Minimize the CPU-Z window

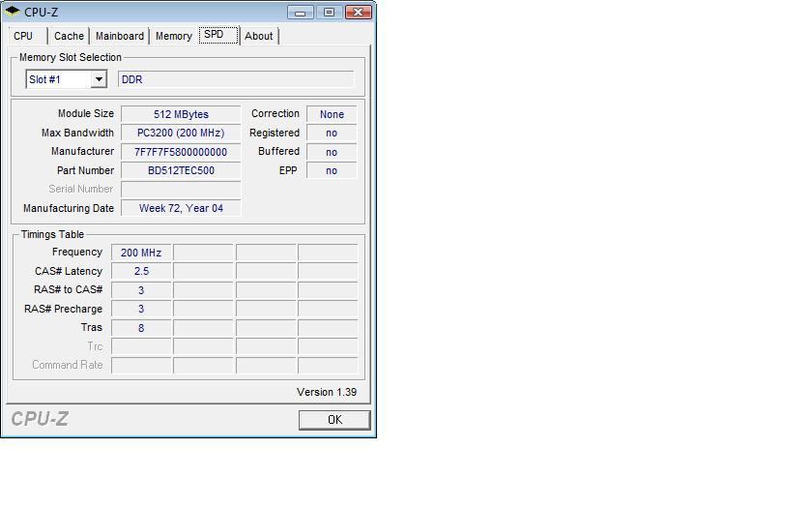point(301,13)
